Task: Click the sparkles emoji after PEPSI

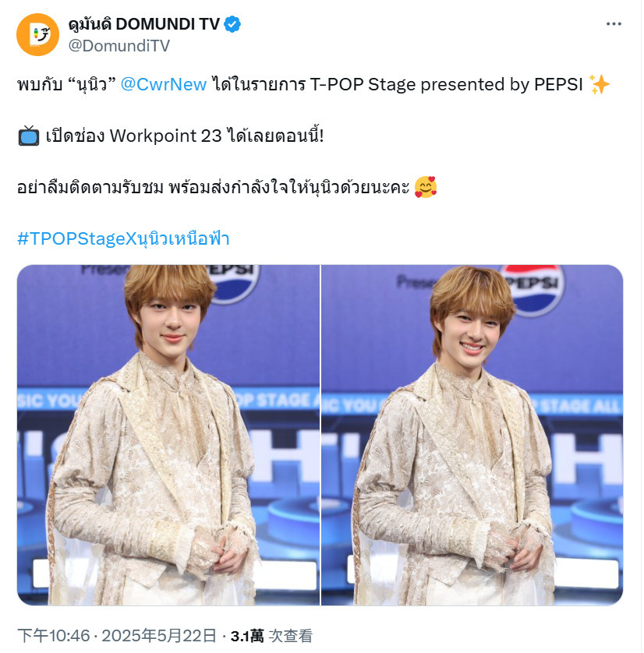Action: coord(599,84)
